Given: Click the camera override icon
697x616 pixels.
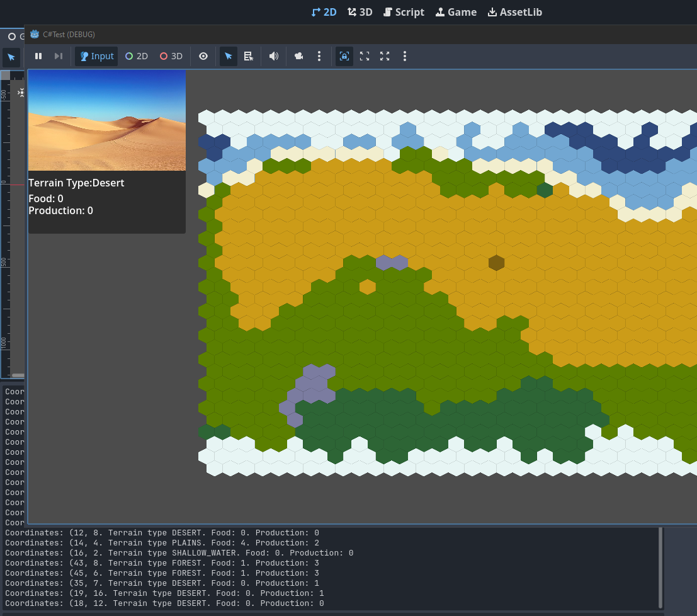Looking at the screenshot, I should click(x=299, y=56).
